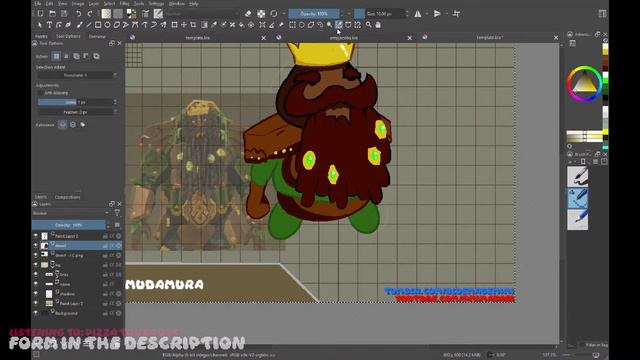Select the Crop tool

click(193, 25)
